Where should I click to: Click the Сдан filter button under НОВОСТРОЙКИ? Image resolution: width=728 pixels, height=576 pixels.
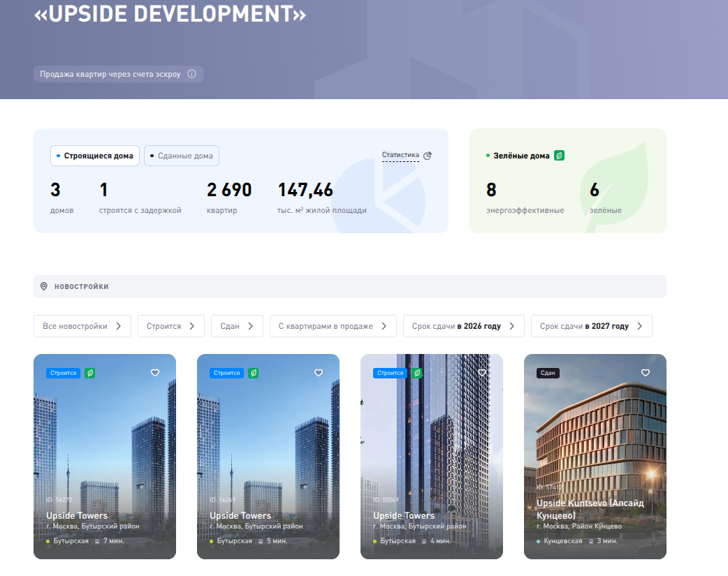pos(237,326)
